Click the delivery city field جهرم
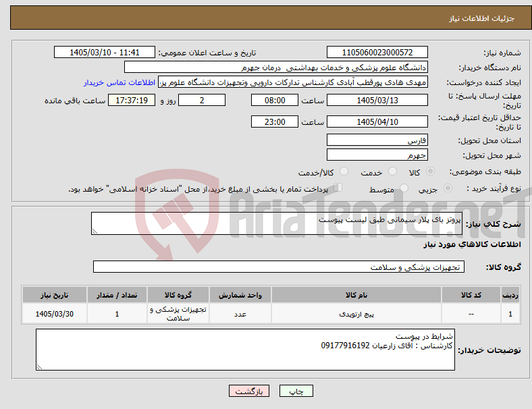532x409 pixels. pos(377,155)
